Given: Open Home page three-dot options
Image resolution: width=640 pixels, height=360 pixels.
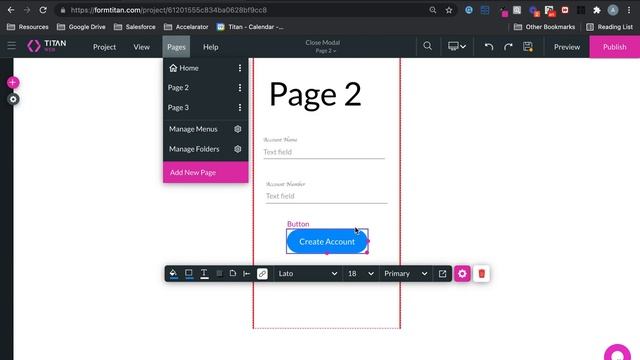Looking at the screenshot, I should click(240, 68).
